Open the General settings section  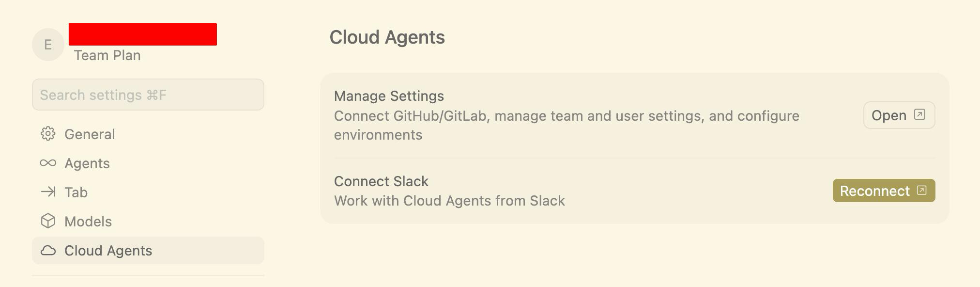[148, 134]
